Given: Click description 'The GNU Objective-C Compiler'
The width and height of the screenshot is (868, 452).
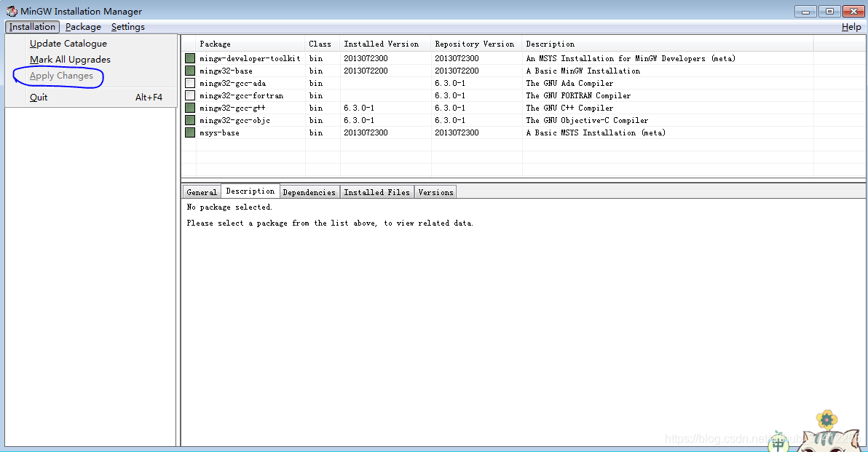Looking at the screenshot, I should pyautogui.click(x=588, y=120).
